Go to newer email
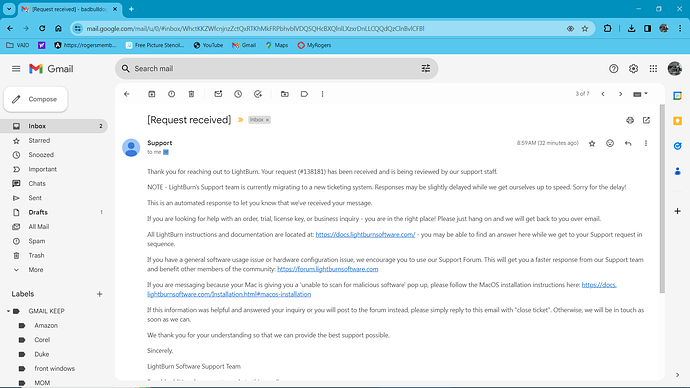 tap(603, 94)
